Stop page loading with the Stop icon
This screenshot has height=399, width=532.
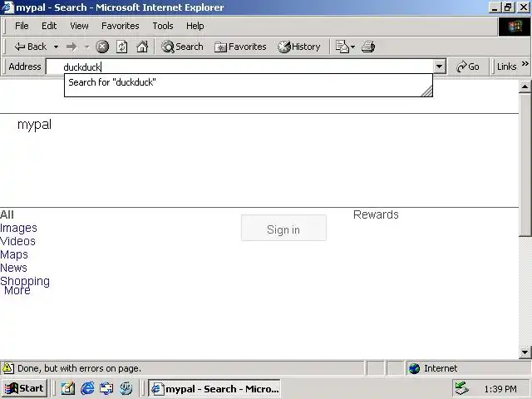click(x=102, y=47)
